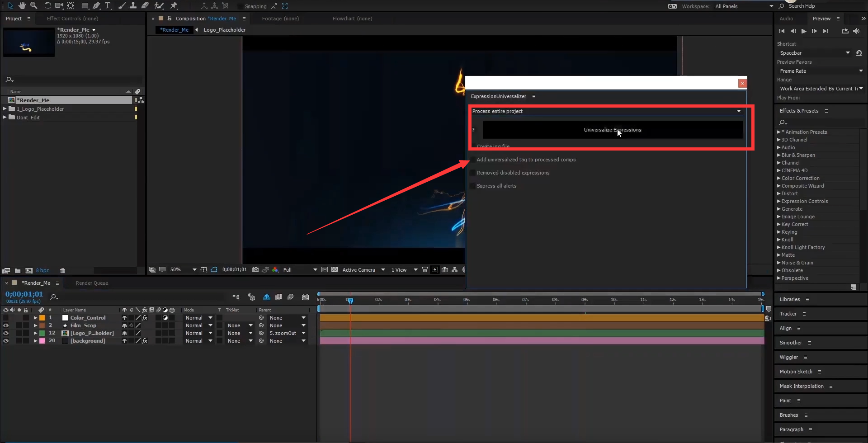Viewport: 868px width, 443px height.
Task: Take a snapshot of the composition viewer
Action: pos(255,270)
